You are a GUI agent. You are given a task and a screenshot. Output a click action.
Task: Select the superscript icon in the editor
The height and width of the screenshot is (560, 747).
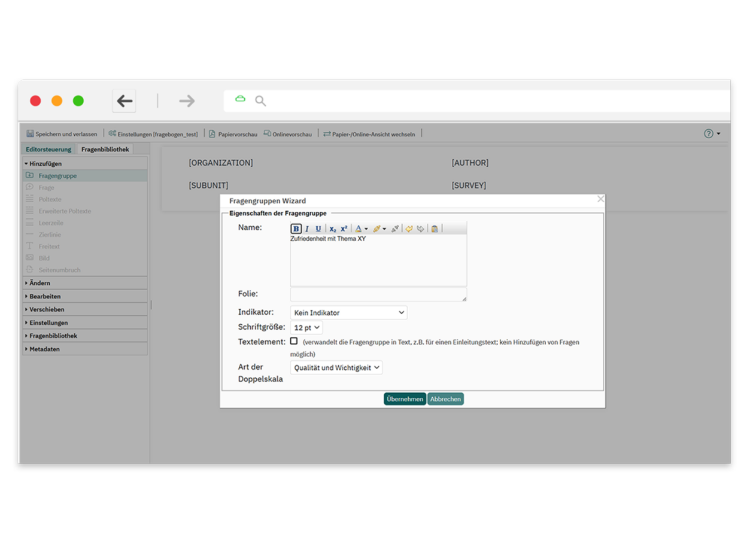point(342,229)
